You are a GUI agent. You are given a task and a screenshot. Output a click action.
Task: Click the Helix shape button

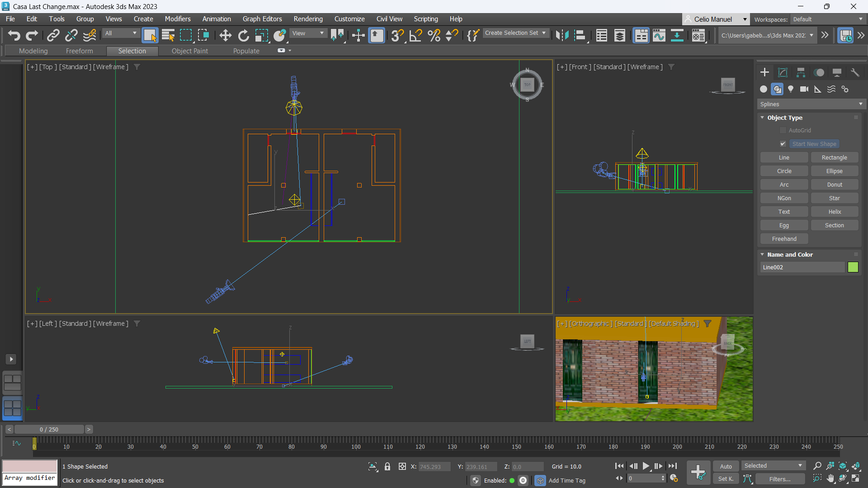pyautogui.click(x=834, y=211)
